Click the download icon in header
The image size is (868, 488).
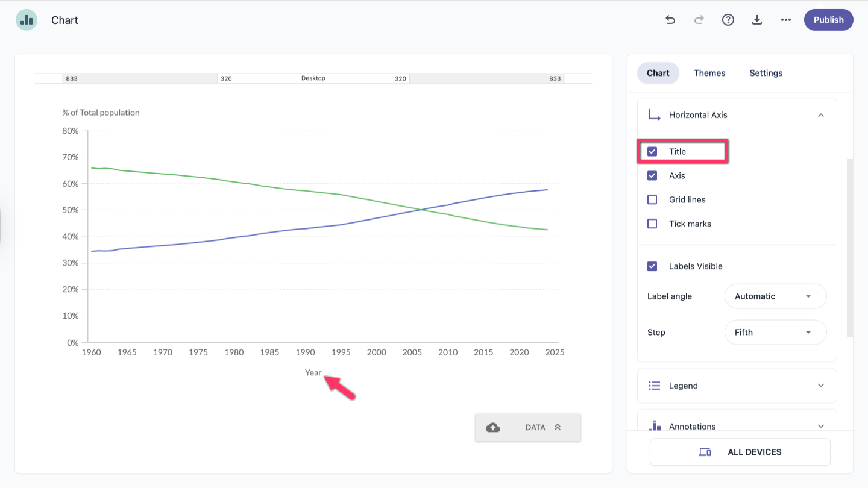pyautogui.click(x=757, y=20)
